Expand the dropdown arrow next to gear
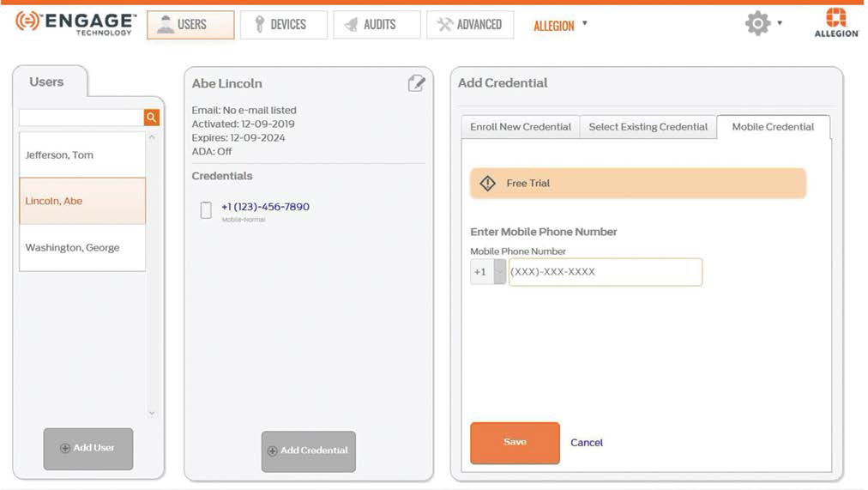The image size is (868, 490). (779, 23)
